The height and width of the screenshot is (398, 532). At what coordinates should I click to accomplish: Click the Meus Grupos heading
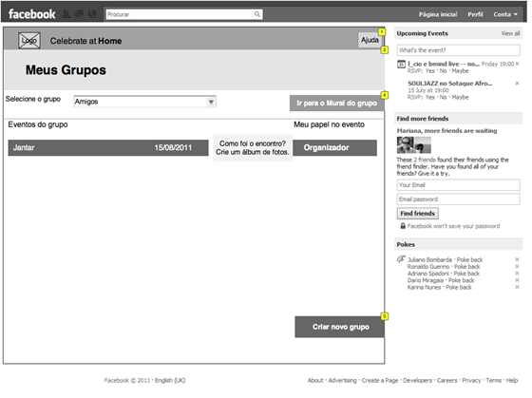66,70
